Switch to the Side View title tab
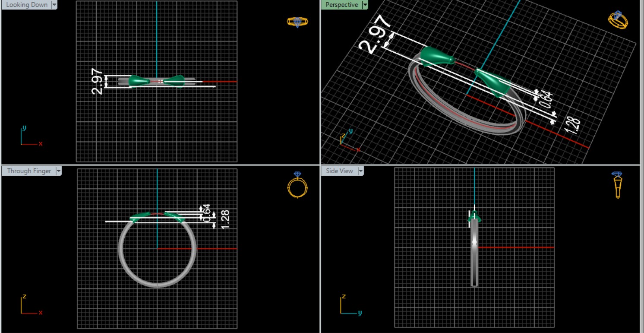Viewport: 644px width, 333px height. coord(339,171)
